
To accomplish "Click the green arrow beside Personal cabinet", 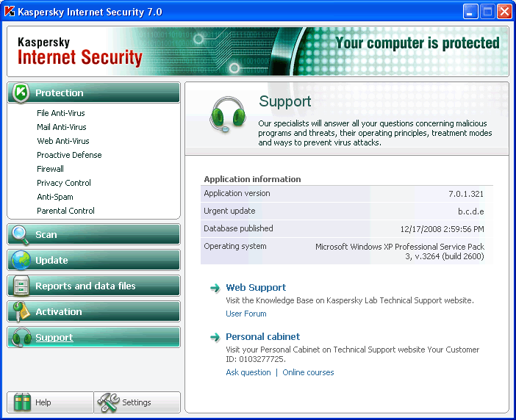I will pos(215,337).
